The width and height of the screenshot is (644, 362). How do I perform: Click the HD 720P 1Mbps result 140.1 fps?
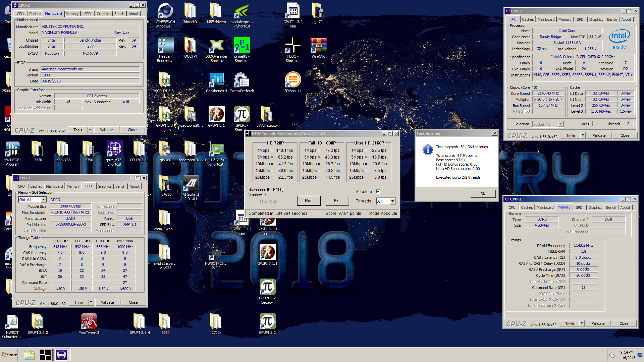pyautogui.click(x=284, y=150)
